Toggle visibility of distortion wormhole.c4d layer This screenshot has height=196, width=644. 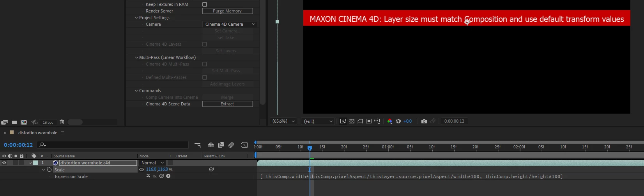tap(4, 163)
